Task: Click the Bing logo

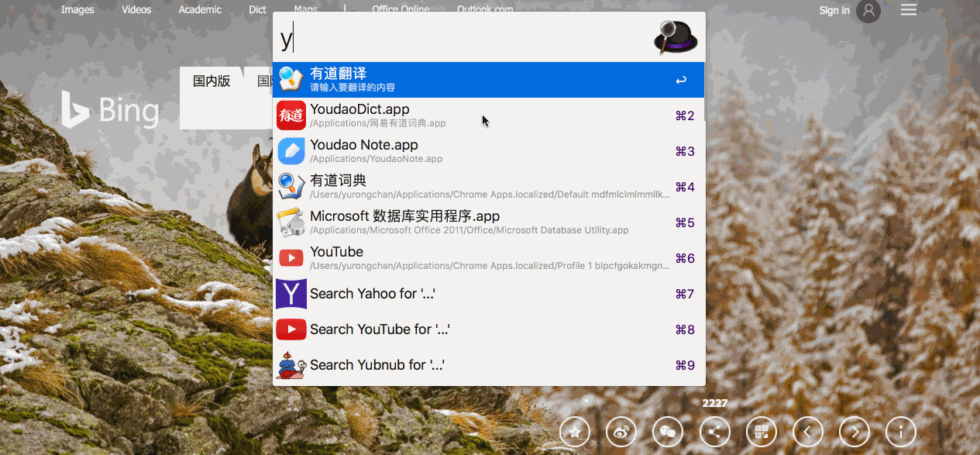Action: (111, 109)
